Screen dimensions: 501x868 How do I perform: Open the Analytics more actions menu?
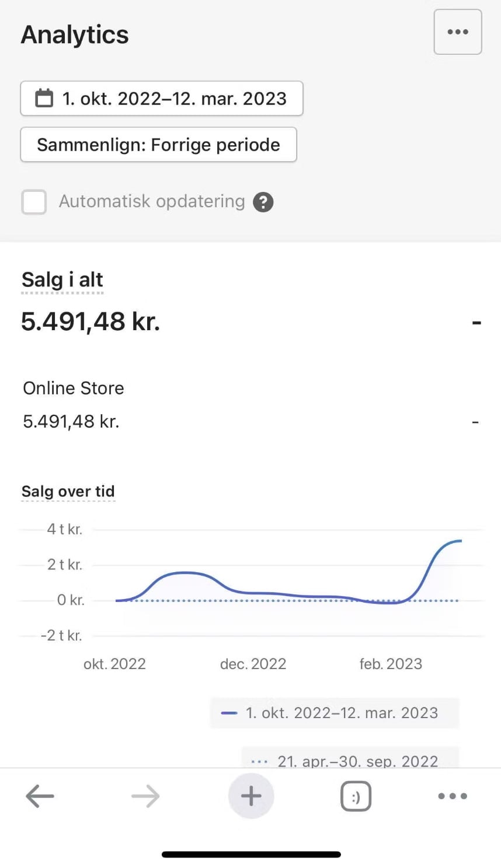[457, 32]
